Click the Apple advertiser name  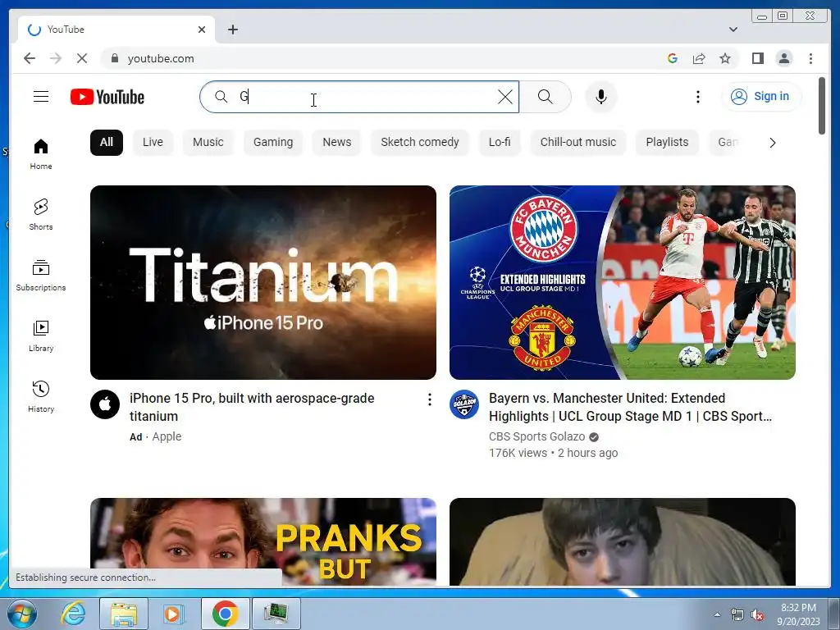(x=167, y=436)
